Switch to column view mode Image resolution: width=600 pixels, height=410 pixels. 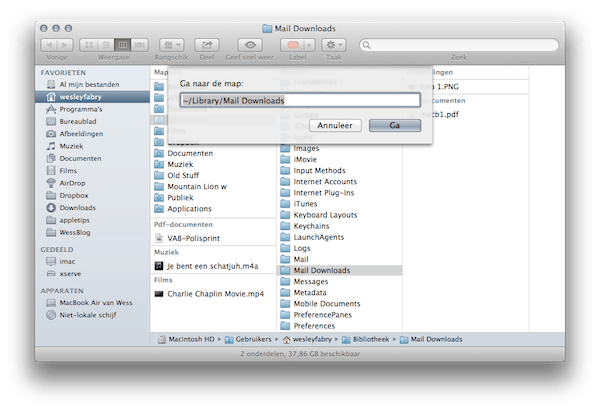[x=123, y=45]
